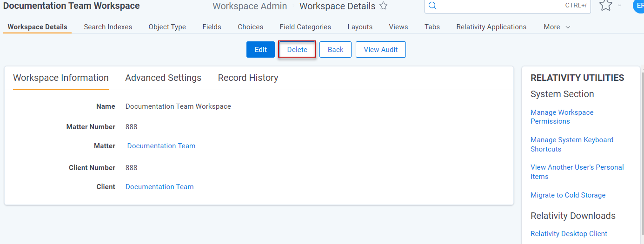The height and width of the screenshot is (244, 644).
Task: Open the large favorites star icon
Action: click(605, 5)
